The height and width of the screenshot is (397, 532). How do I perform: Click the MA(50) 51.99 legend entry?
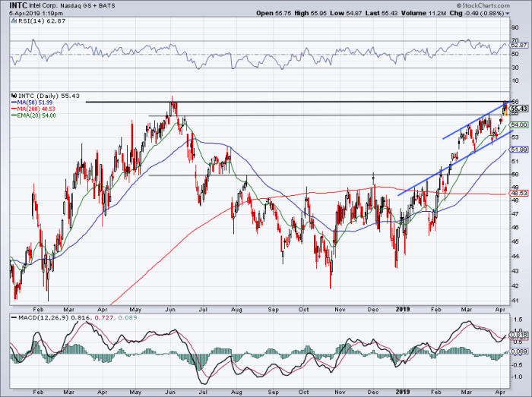tap(32, 102)
